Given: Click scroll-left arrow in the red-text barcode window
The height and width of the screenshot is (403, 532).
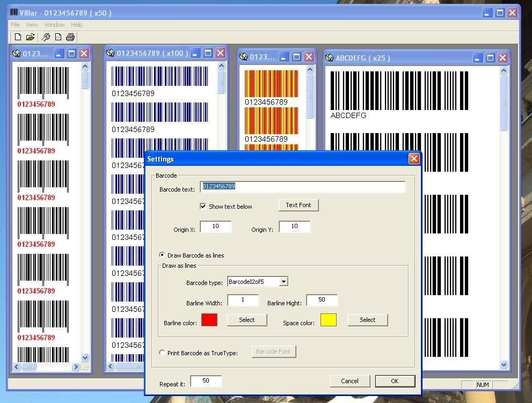Looking at the screenshot, I should click(17, 367).
